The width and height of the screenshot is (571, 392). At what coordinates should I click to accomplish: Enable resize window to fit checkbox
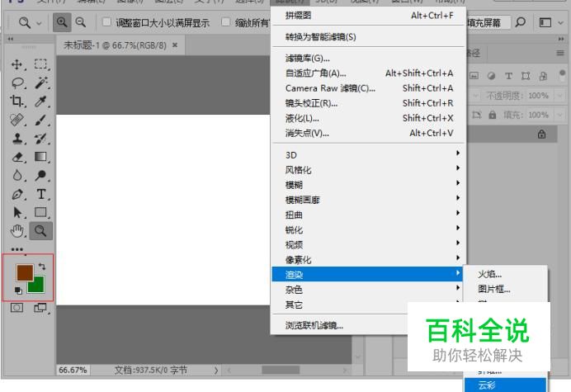106,22
